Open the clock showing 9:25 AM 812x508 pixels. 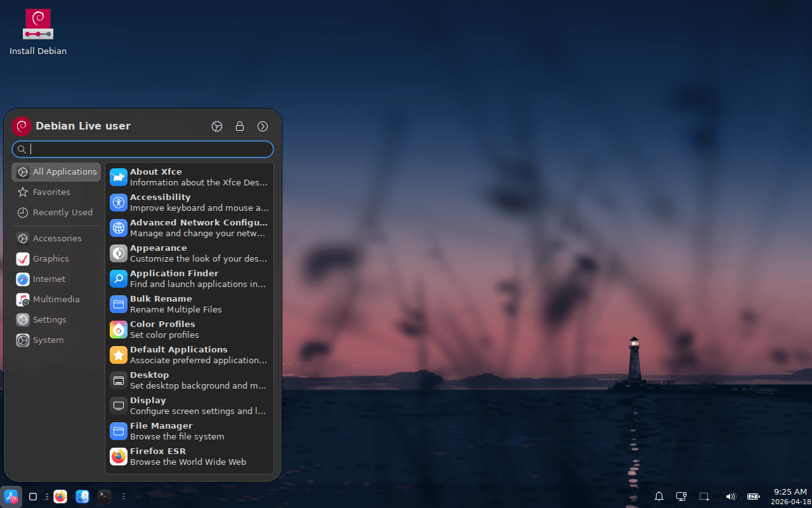(x=790, y=496)
